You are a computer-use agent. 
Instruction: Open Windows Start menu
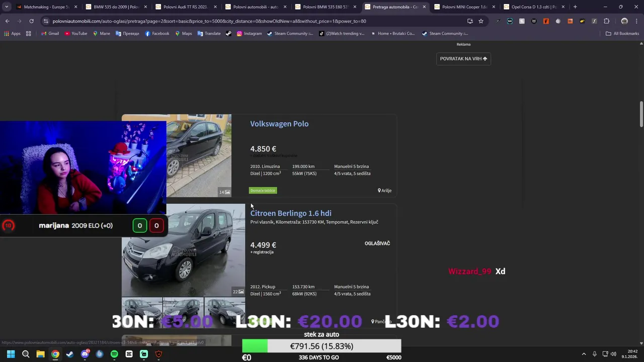11,354
